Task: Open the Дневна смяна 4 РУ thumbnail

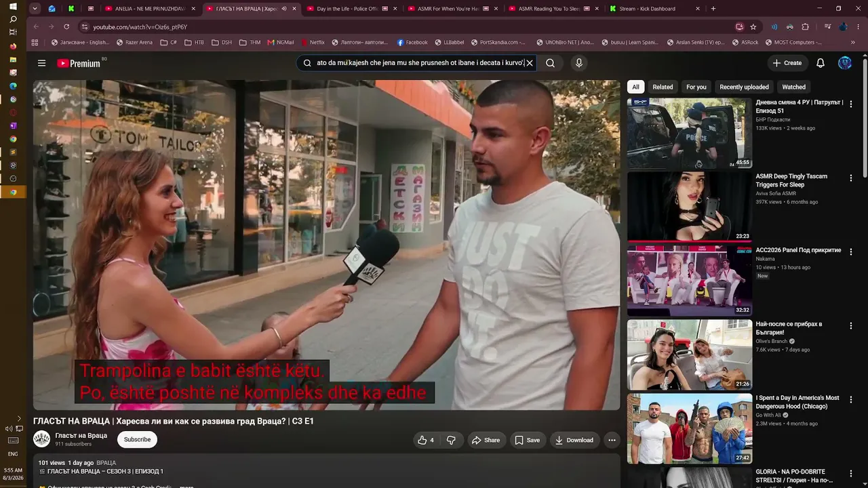Action: click(x=689, y=133)
